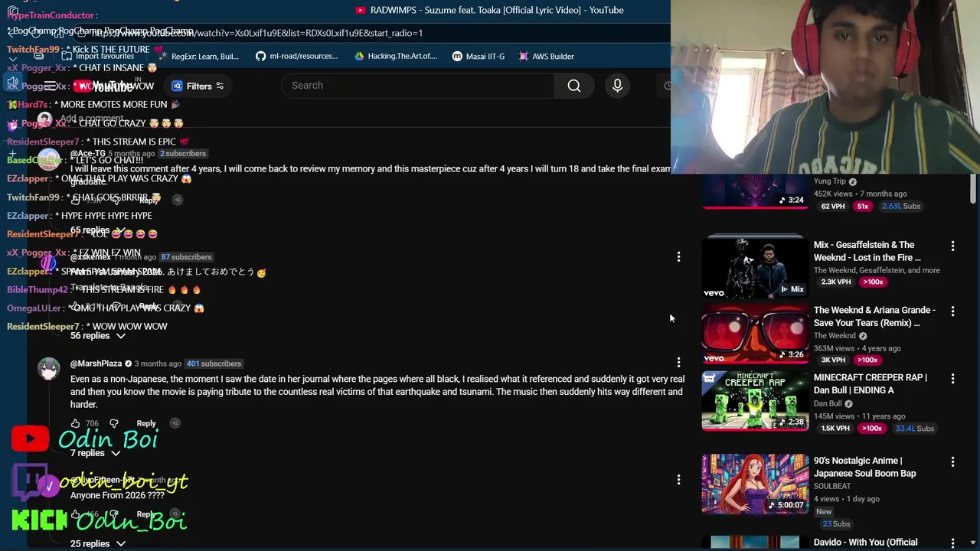Open 'The Weeknd & Ariana Grande' video title

pyautogui.click(x=874, y=316)
